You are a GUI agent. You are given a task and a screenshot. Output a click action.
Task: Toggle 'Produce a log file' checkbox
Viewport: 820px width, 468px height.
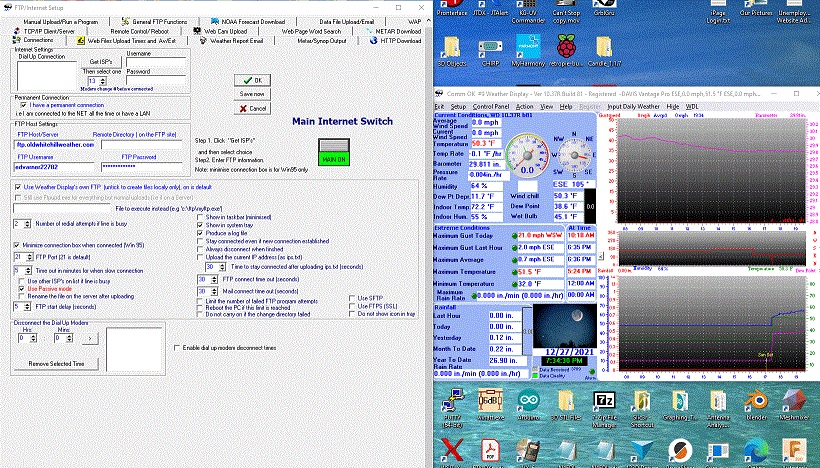click(x=200, y=233)
